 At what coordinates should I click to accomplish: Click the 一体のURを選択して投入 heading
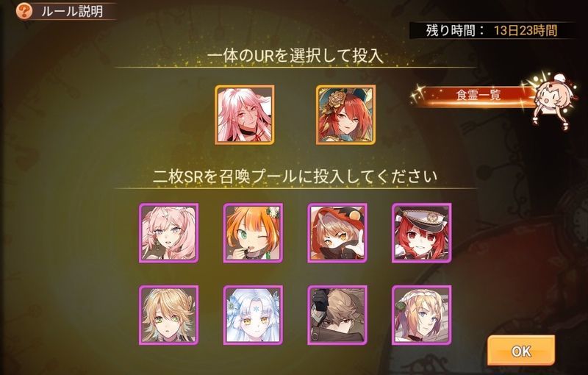coord(295,56)
